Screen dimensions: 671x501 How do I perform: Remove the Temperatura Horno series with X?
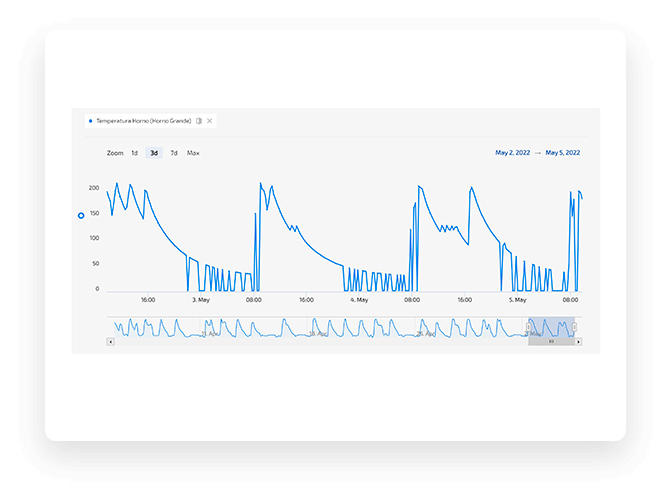coord(210,121)
